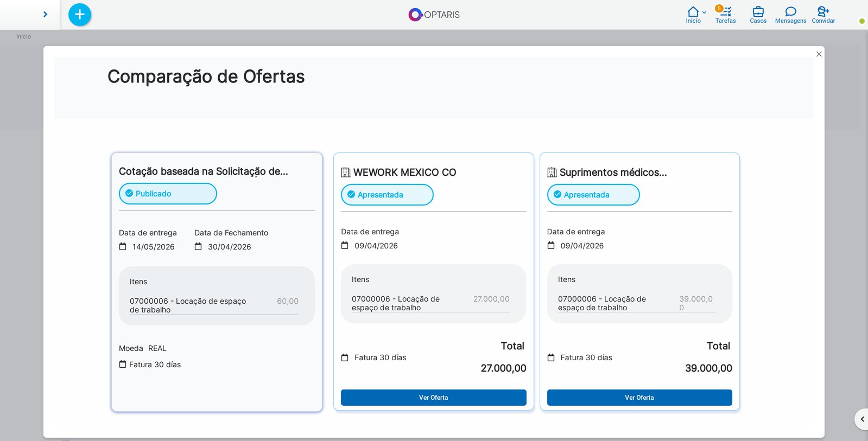
Task: Open the Mensagens chat icon
Action: point(791,11)
